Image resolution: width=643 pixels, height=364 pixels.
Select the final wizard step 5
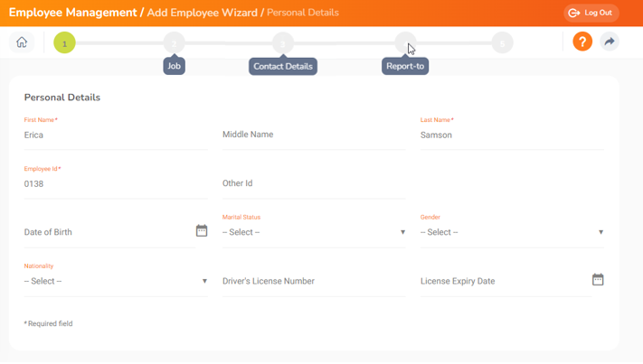502,42
